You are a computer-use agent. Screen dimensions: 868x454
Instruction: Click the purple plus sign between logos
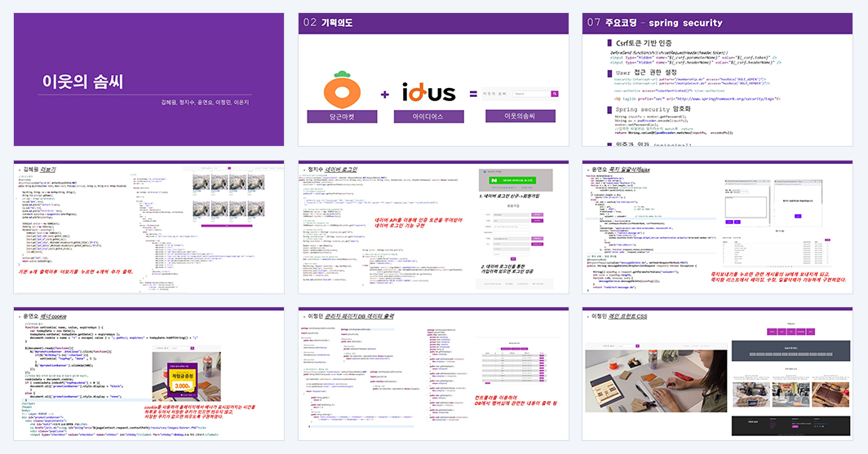point(385,95)
